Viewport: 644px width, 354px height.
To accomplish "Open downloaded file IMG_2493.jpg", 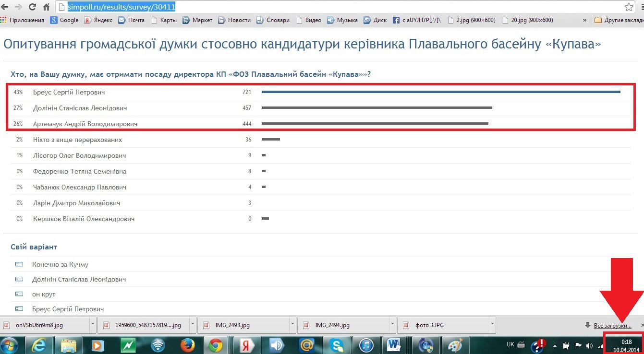I will [x=244, y=325].
